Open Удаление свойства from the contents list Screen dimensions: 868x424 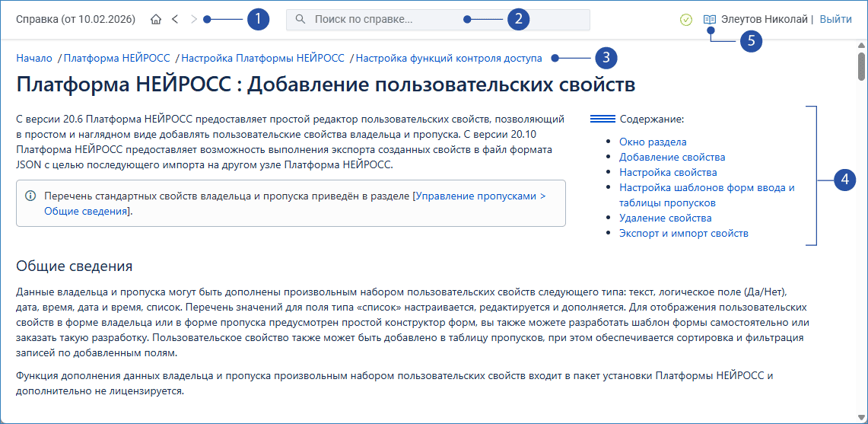pos(665,218)
